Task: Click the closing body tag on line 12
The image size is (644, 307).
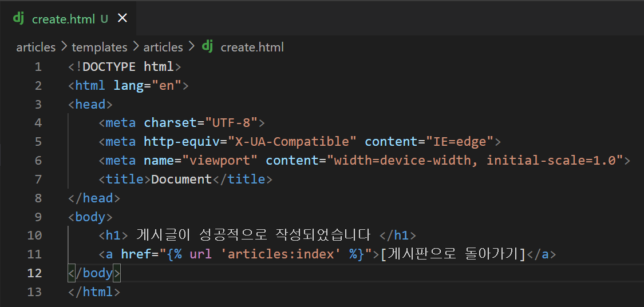Action: coord(94,273)
